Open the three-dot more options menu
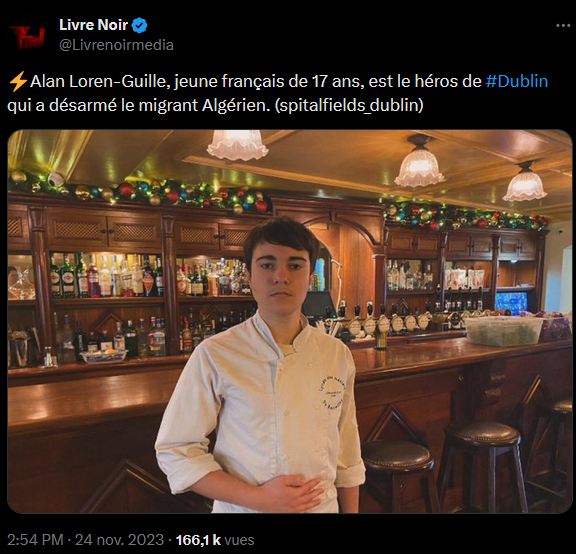 tap(563, 25)
